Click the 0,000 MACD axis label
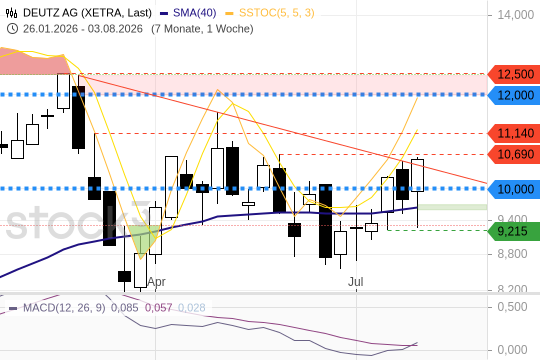 [512, 350]
